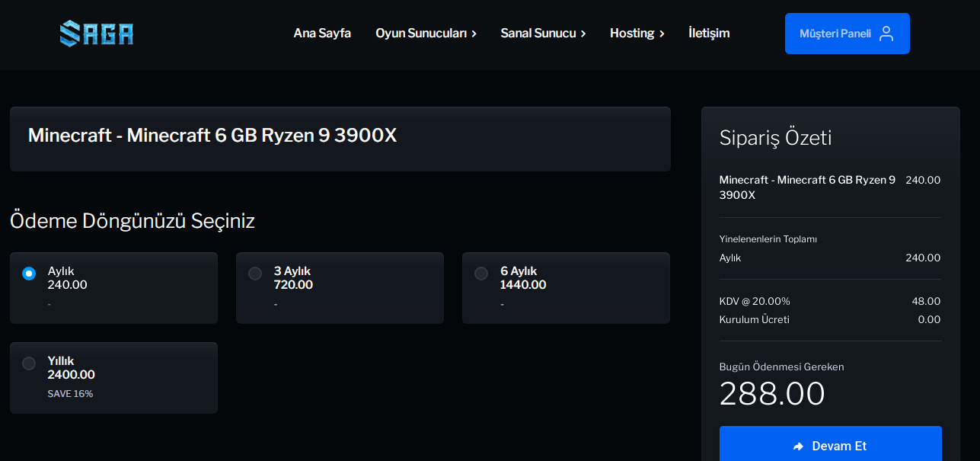
Task: Click the 6 Aylık 1440.00 card
Action: pos(566,288)
